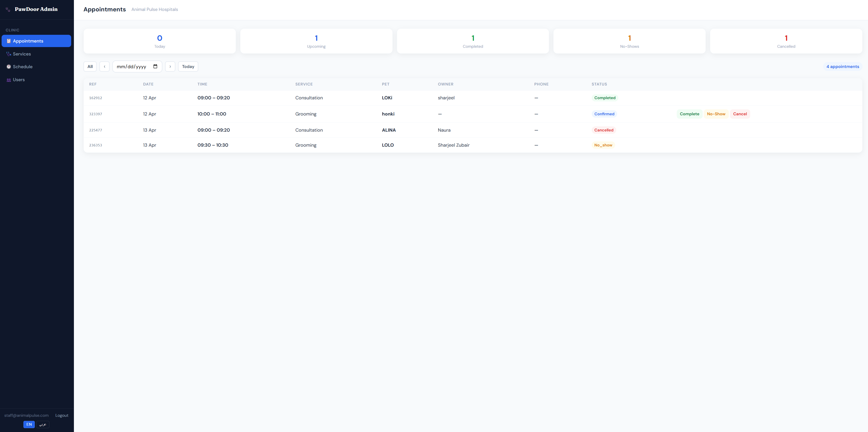
Task: Switch language to عربي
Action: (43, 424)
